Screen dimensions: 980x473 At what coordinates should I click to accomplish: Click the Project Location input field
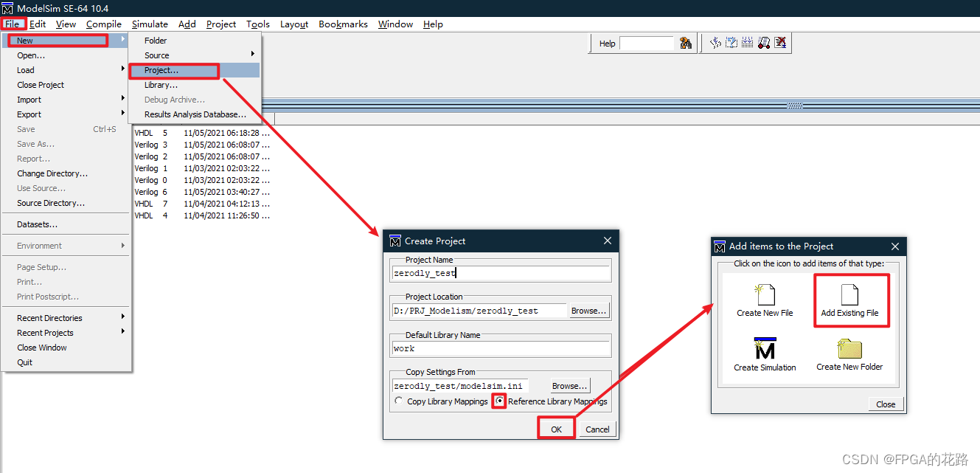[x=479, y=311]
